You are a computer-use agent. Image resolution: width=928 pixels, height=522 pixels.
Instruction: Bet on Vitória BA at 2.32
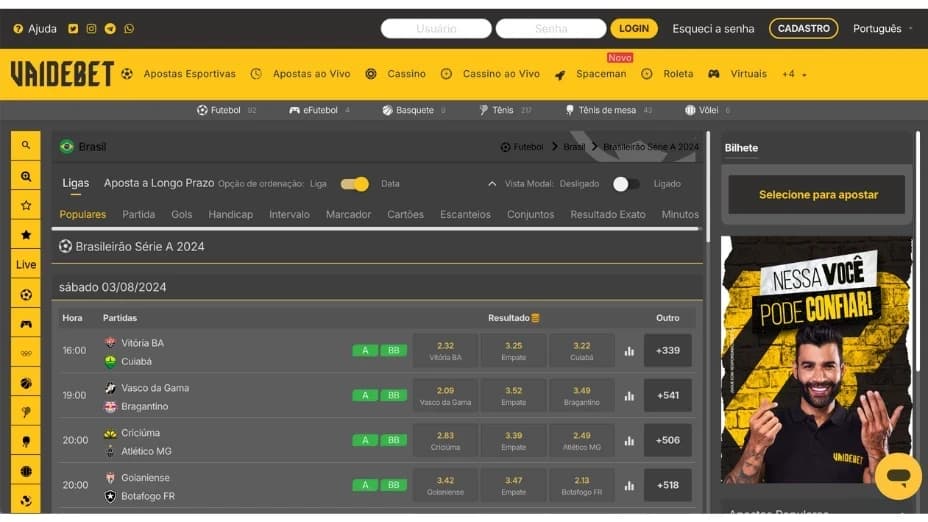[x=445, y=350]
